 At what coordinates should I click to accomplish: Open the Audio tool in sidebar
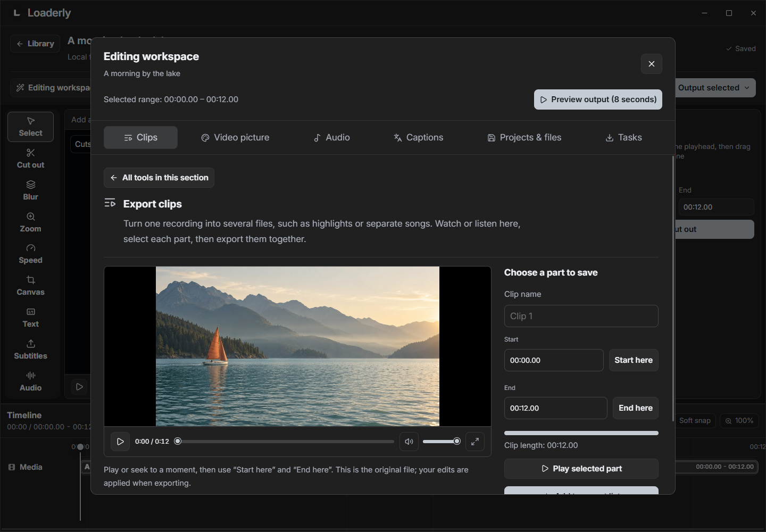[x=30, y=381]
